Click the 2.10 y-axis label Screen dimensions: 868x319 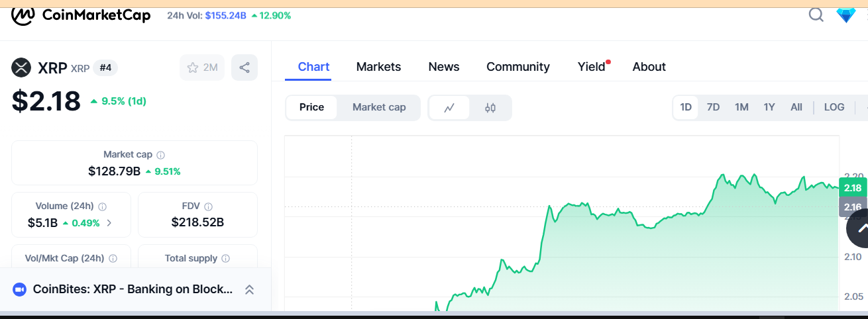click(x=853, y=257)
